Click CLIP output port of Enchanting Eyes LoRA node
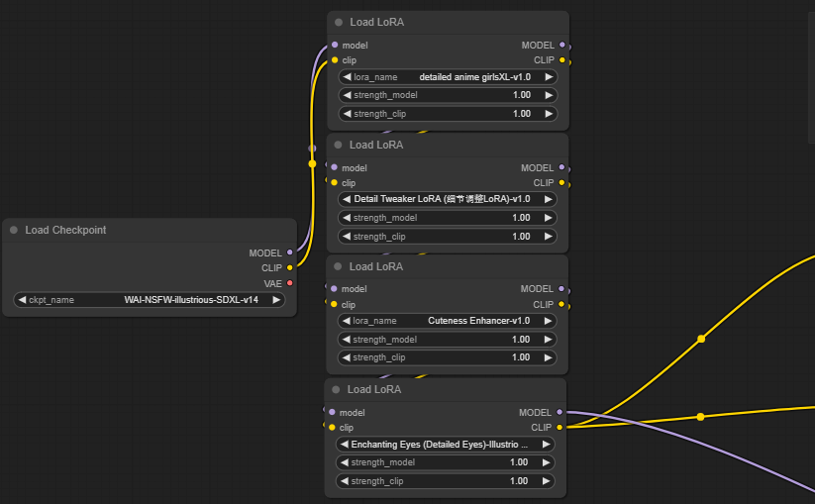The height and width of the screenshot is (504, 815). point(560,428)
